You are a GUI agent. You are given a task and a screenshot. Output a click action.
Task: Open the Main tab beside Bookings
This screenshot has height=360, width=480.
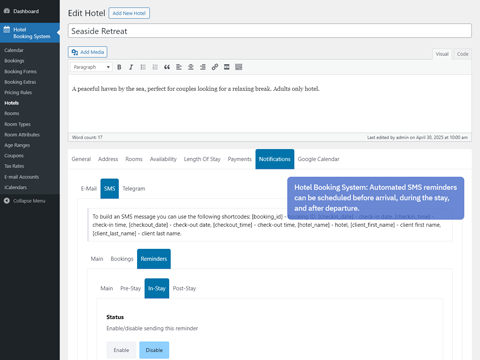click(97, 259)
